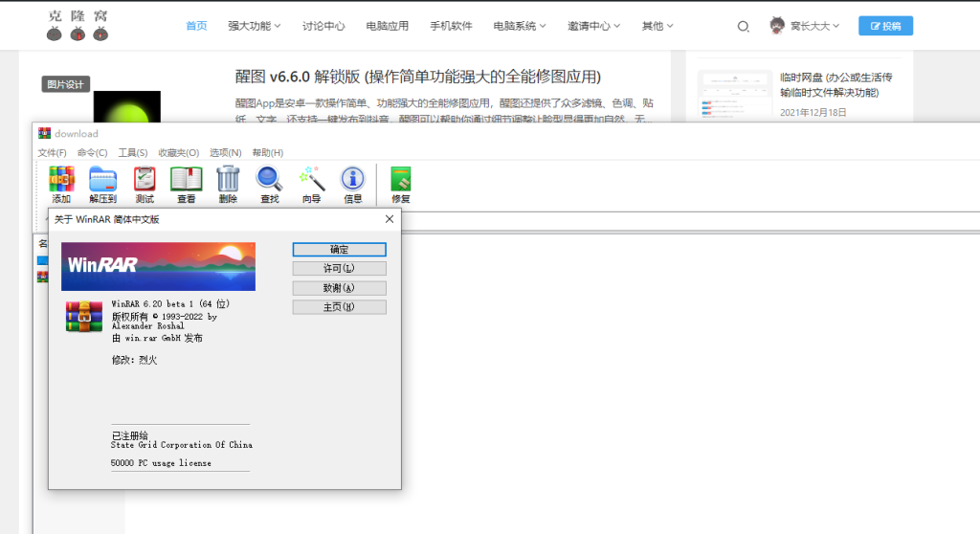Image resolution: width=980 pixels, height=534 pixels.
Task: Go to 首页 on the website navigation
Action: click(x=196, y=26)
